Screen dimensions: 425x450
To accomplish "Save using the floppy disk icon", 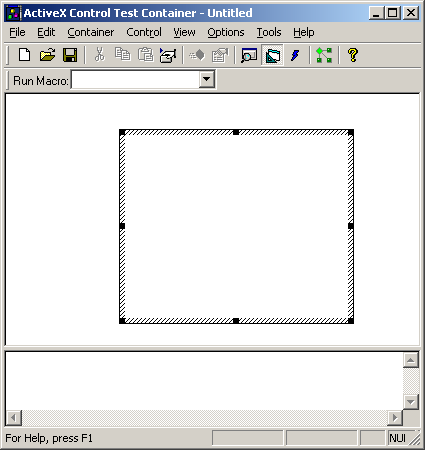I will (70, 55).
